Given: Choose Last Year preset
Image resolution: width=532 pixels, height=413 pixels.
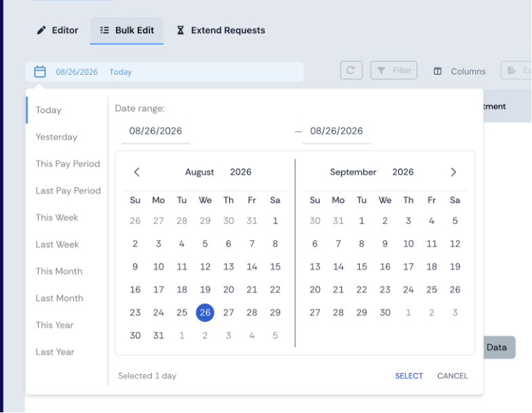Looking at the screenshot, I should coord(55,352).
